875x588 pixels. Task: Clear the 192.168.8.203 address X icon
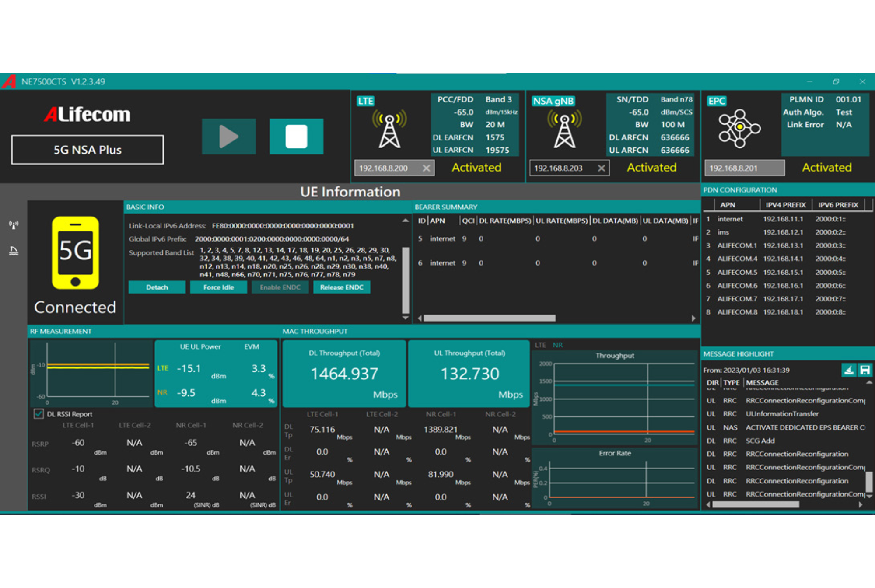click(x=602, y=168)
